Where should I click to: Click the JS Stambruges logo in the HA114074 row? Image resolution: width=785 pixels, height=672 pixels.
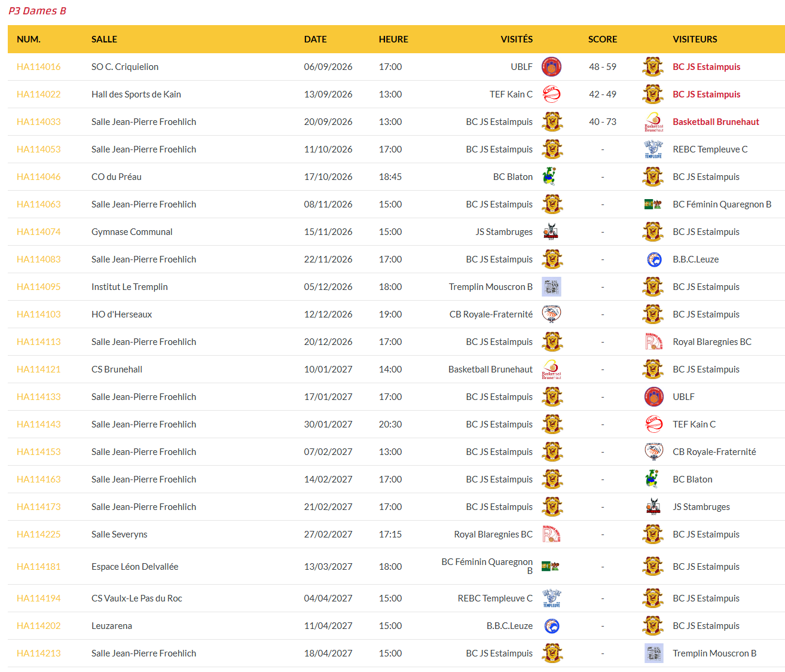tap(551, 232)
